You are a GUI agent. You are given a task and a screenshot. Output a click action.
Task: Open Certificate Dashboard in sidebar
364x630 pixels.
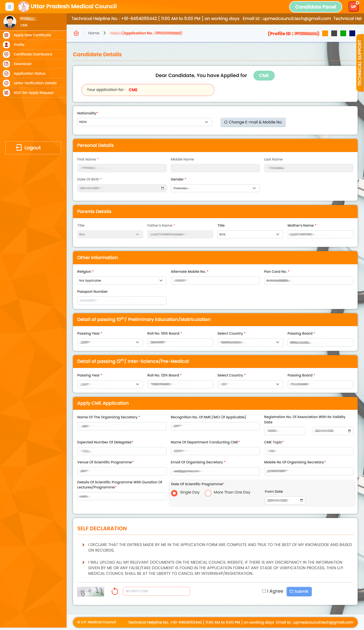click(x=33, y=54)
